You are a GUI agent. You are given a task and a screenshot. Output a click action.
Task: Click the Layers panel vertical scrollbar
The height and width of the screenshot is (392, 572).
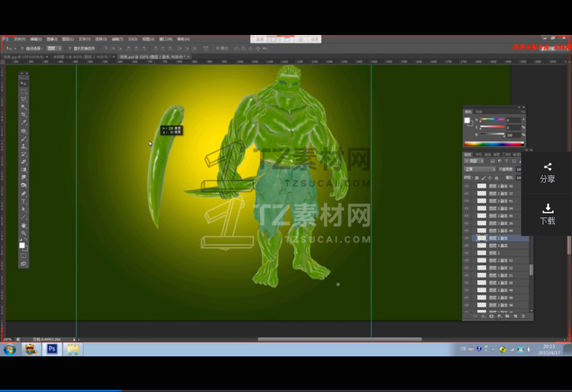[531, 268]
